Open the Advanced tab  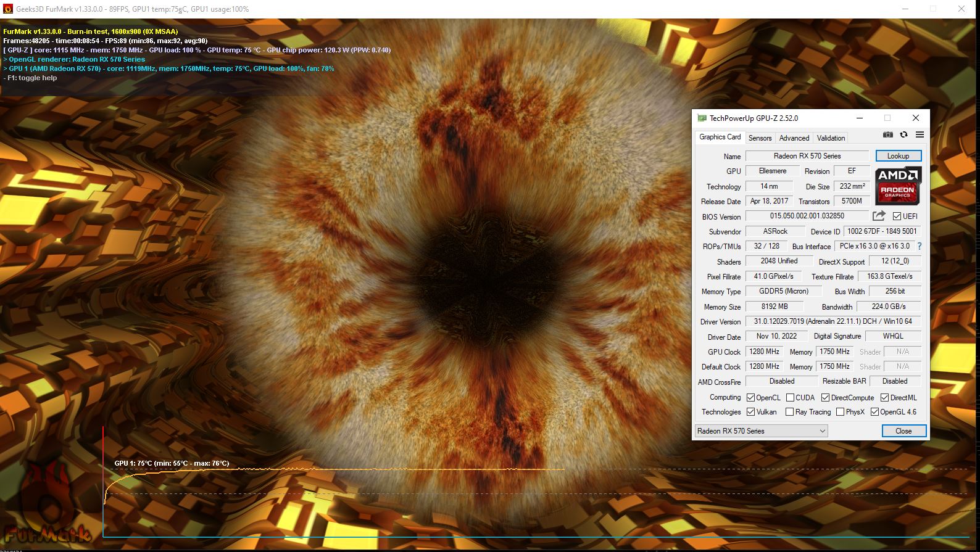point(794,138)
